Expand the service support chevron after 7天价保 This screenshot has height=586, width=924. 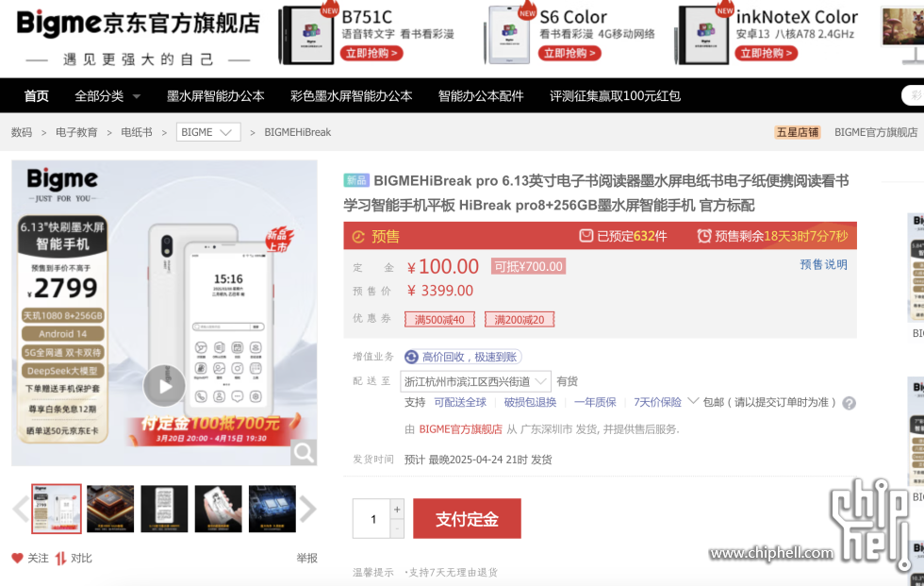click(x=693, y=401)
